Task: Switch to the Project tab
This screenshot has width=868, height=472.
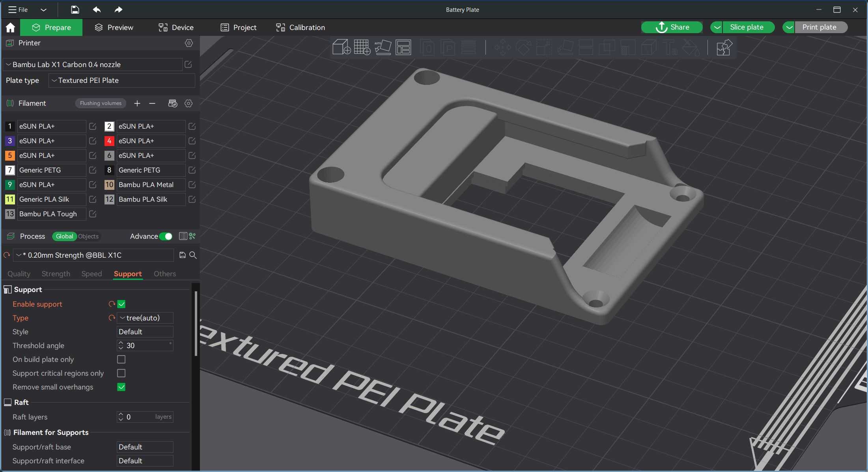Action: (239, 27)
